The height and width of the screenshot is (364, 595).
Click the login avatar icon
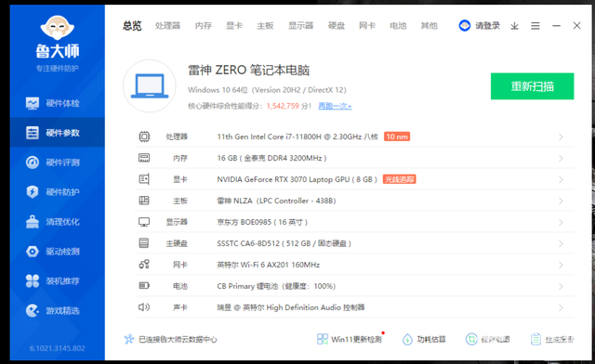(x=465, y=26)
